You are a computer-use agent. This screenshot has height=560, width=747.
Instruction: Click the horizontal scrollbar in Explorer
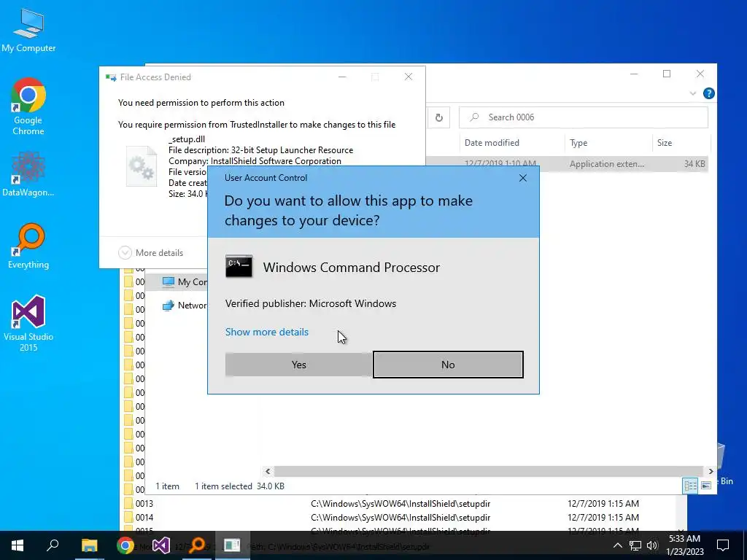(489, 471)
